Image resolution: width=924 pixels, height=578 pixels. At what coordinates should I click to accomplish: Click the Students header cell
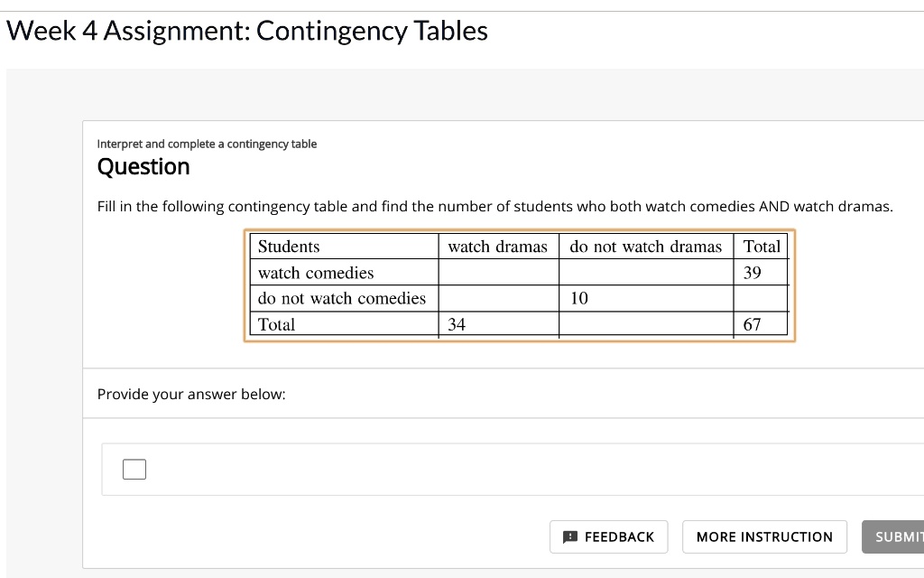click(287, 246)
